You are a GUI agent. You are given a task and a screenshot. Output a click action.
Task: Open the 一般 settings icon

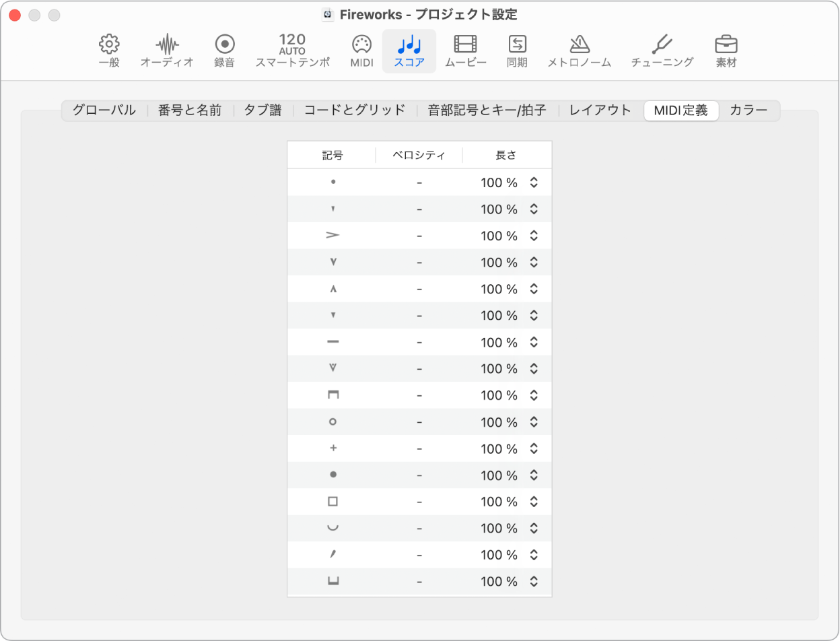pos(109,50)
